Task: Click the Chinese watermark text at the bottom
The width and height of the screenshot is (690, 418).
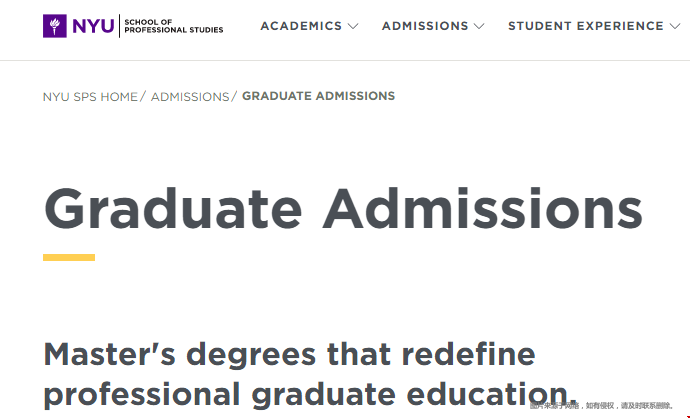Action: click(x=601, y=406)
